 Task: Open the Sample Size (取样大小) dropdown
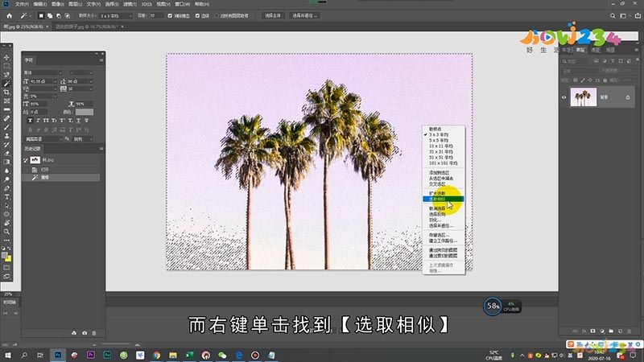pos(116,15)
